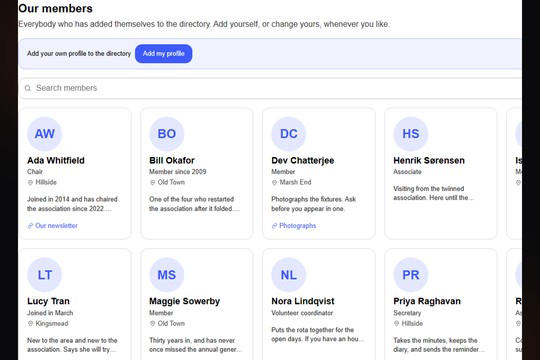The height and width of the screenshot is (360, 540).
Task: Select the name Ada Whitfield
Action: tap(56, 161)
